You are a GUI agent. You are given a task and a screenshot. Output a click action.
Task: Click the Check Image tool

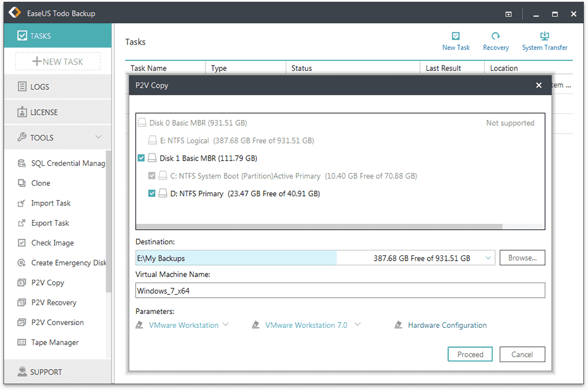coord(52,243)
